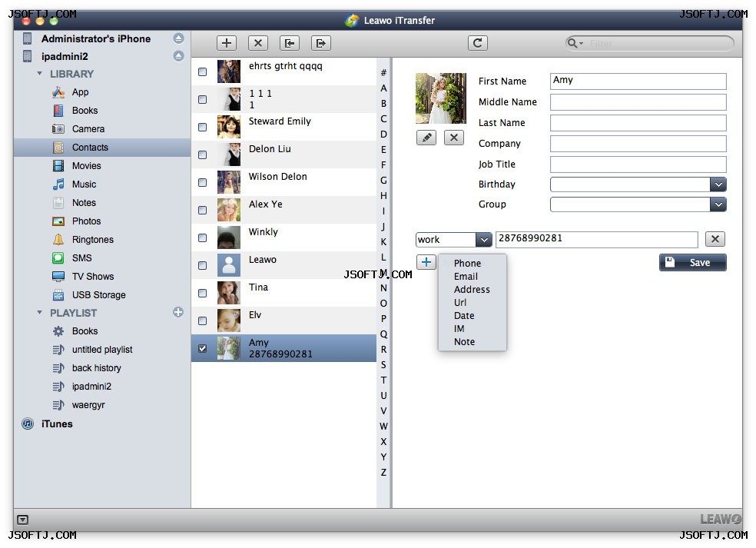Click the Save button

pyautogui.click(x=692, y=262)
